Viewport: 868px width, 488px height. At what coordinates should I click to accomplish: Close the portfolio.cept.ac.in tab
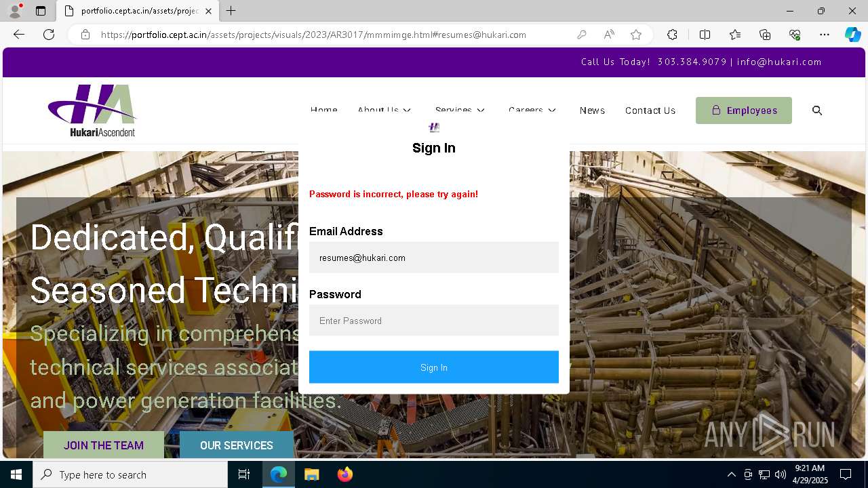coord(208,11)
